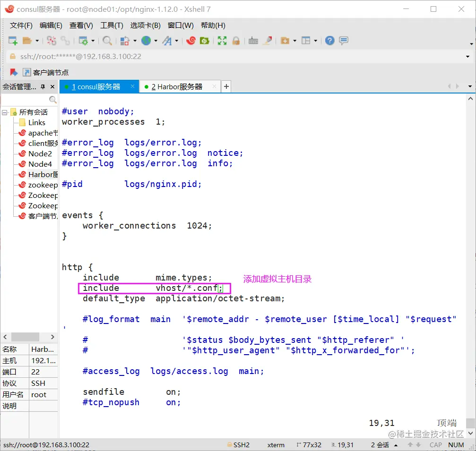Pin the session manager panel
The height and width of the screenshot is (451, 476).
(43, 87)
